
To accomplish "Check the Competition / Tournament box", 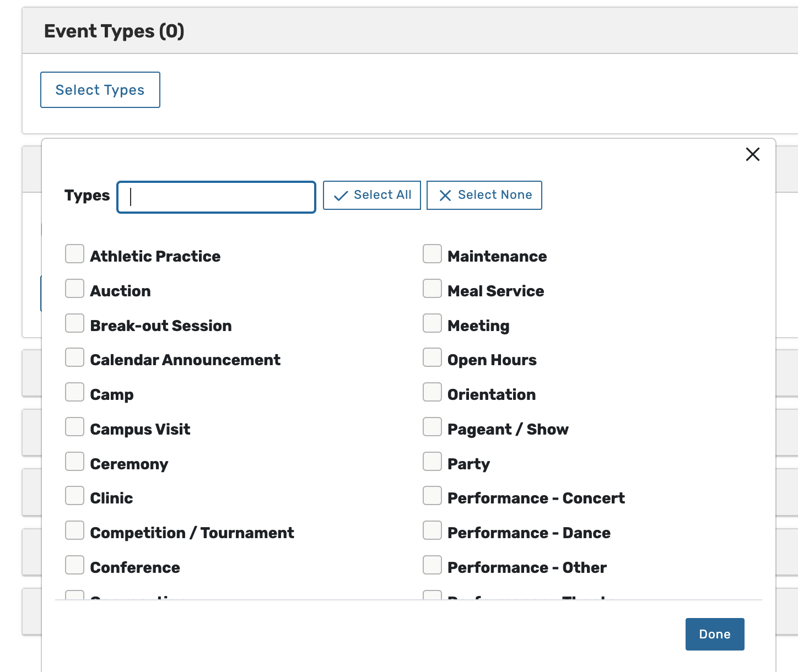I will (x=75, y=530).
